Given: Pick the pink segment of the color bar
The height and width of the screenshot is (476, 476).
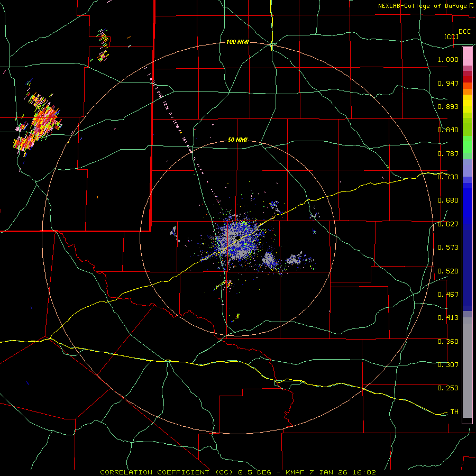Looking at the screenshot, I should click(467, 57).
